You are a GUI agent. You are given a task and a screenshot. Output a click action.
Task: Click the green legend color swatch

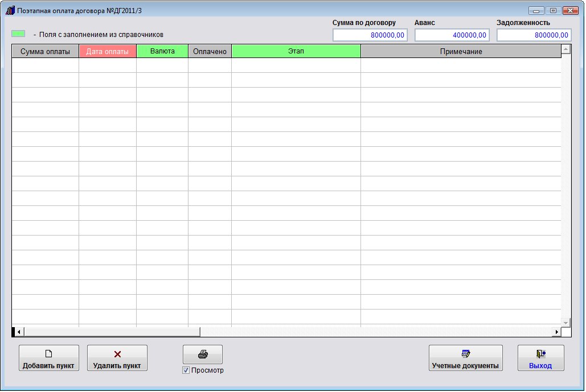(18, 34)
